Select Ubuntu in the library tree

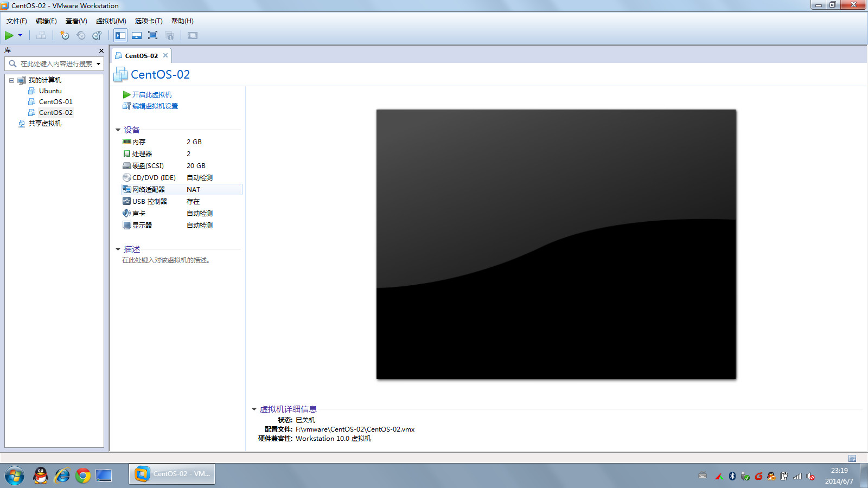point(50,91)
